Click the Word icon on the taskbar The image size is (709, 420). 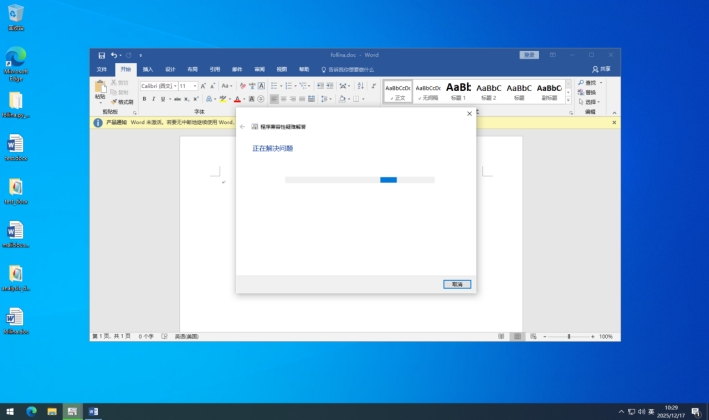(94, 411)
